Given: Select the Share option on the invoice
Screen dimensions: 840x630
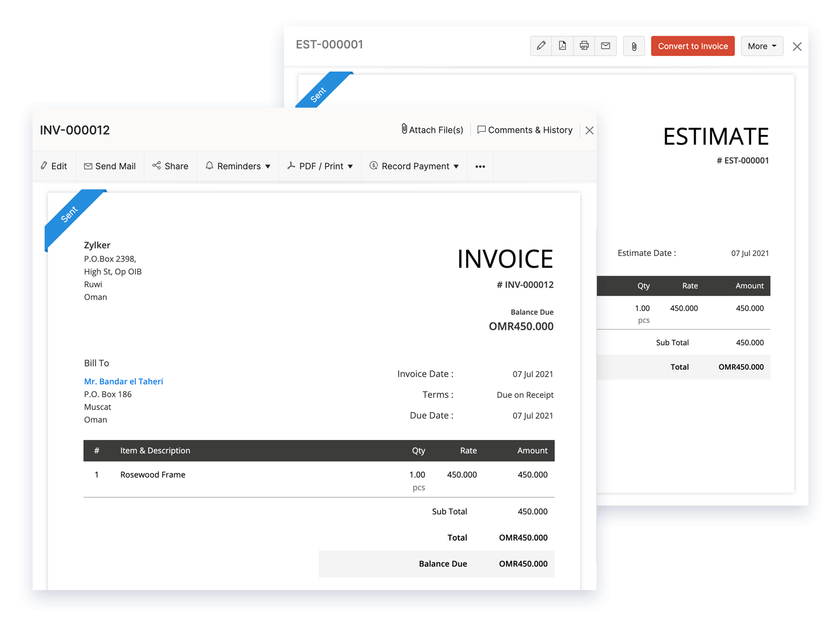Looking at the screenshot, I should (x=170, y=166).
